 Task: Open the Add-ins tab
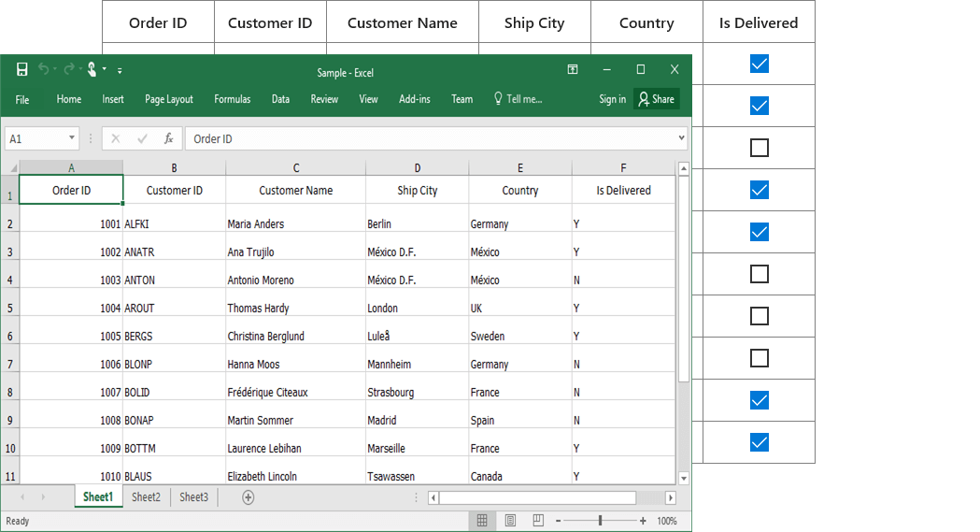(x=415, y=99)
